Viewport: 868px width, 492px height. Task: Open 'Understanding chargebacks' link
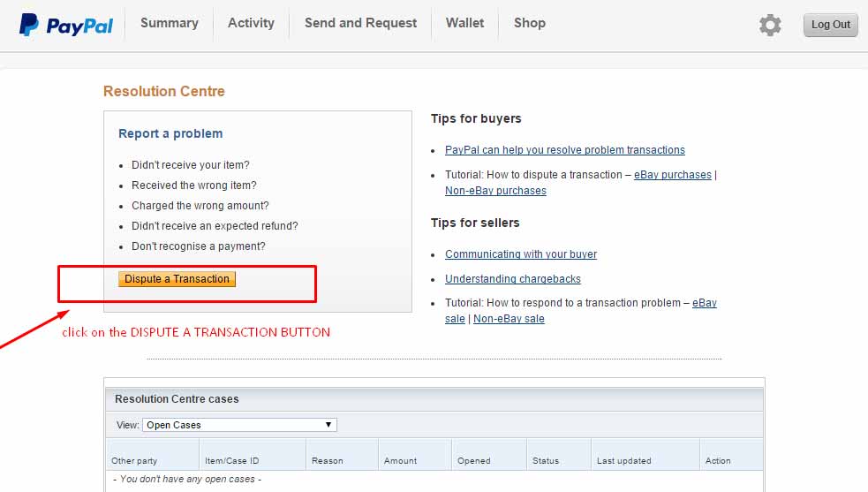pos(513,279)
